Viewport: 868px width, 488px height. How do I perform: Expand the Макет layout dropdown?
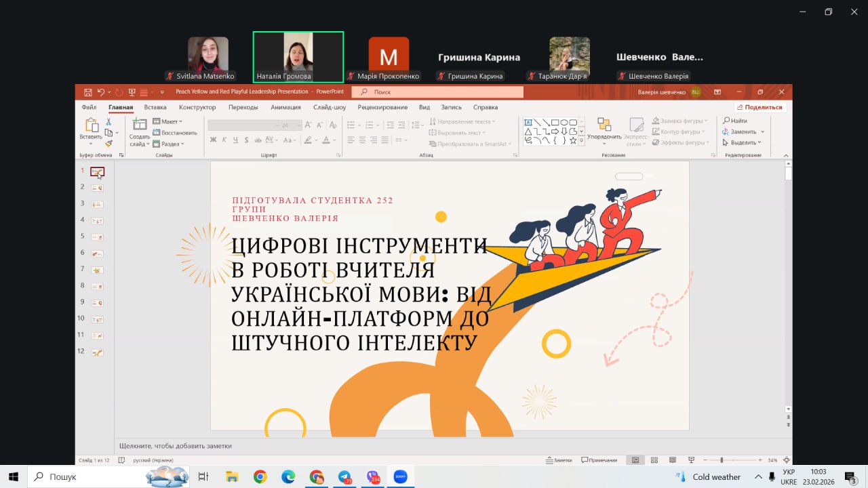[167, 122]
